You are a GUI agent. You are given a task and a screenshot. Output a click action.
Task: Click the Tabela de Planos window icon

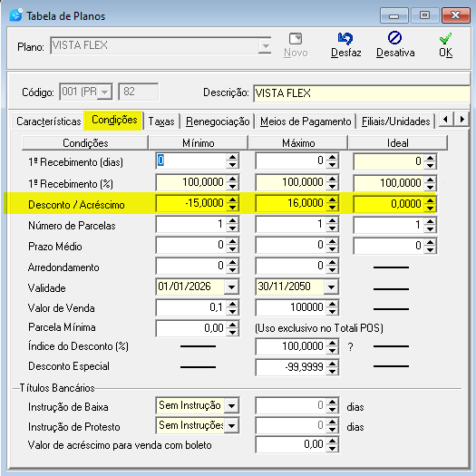tap(16, 15)
